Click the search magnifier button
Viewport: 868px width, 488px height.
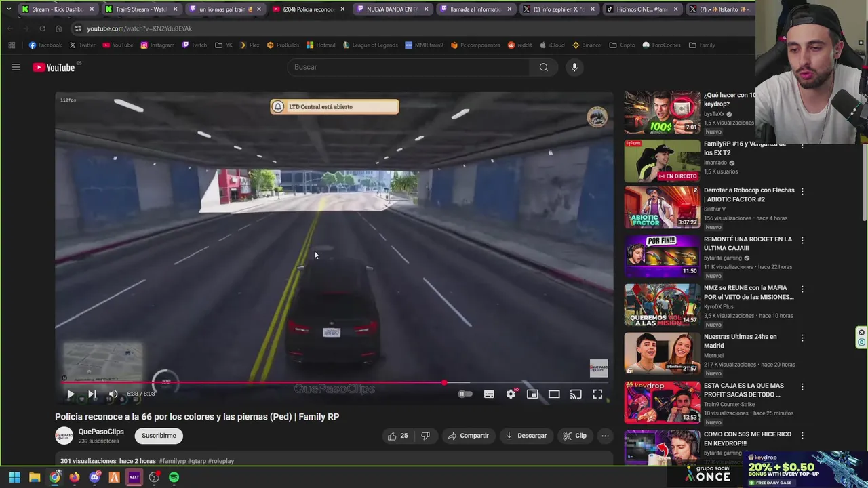coord(544,67)
